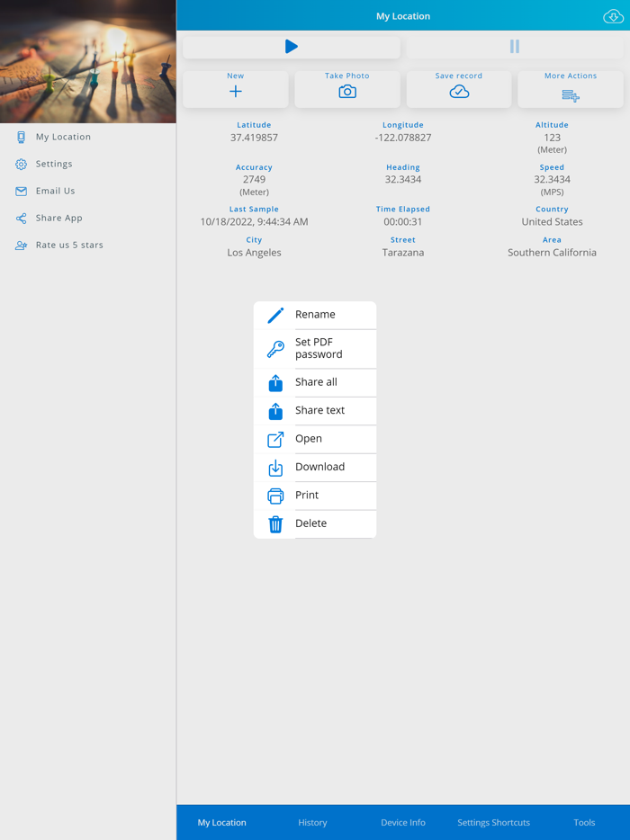The height and width of the screenshot is (840, 630).
Task: Click the envelope icon for Email Us
Action: 21,192
